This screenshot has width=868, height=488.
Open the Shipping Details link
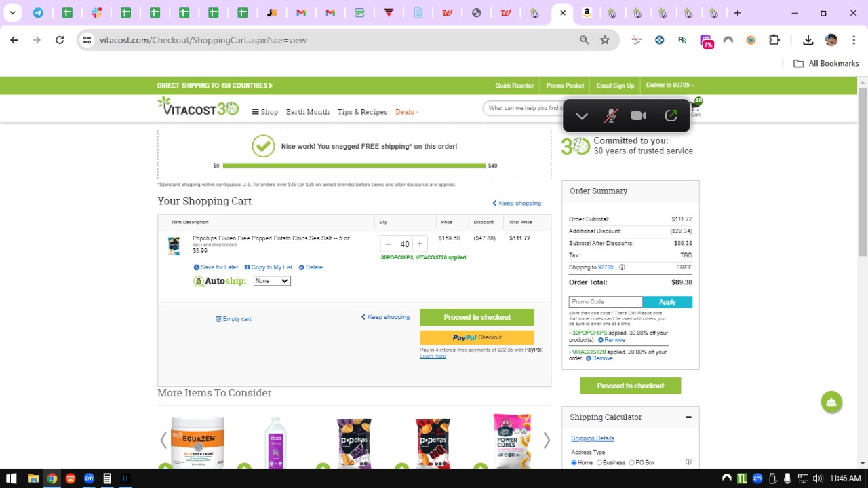click(593, 438)
